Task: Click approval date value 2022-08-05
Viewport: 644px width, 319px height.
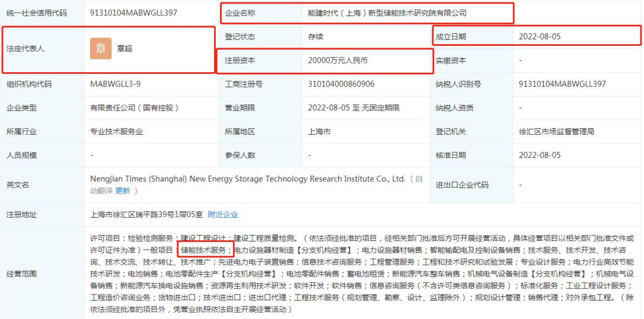Action: (x=540, y=155)
